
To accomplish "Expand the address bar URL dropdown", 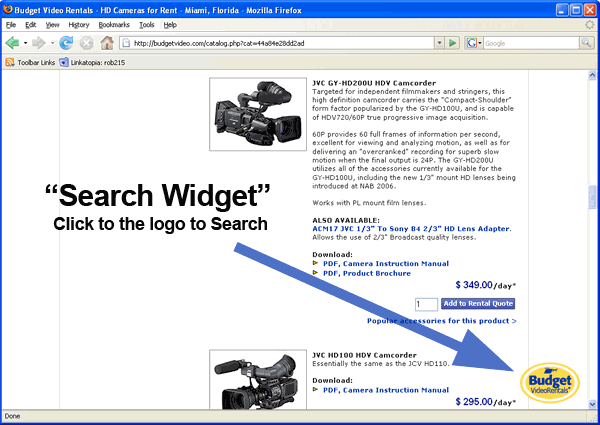I will [439, 43].
